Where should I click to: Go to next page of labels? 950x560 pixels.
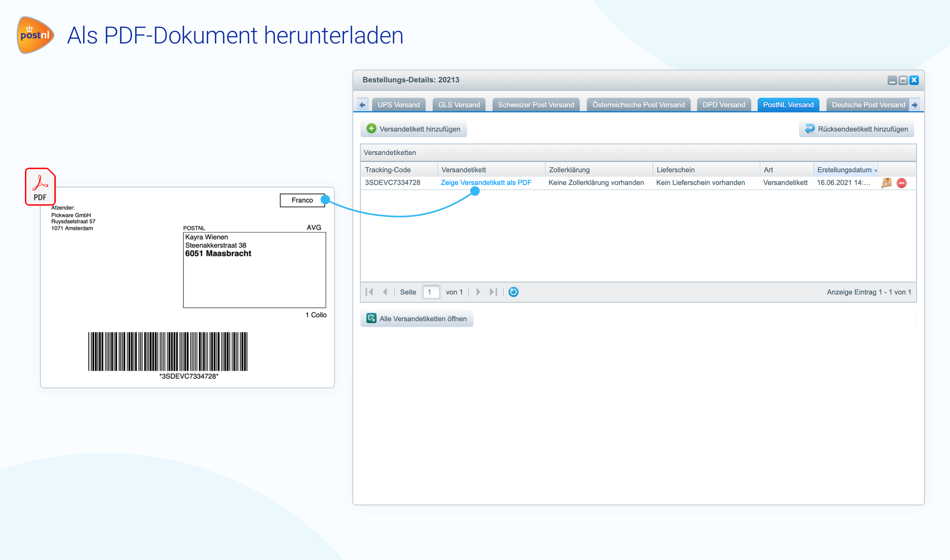478,292
